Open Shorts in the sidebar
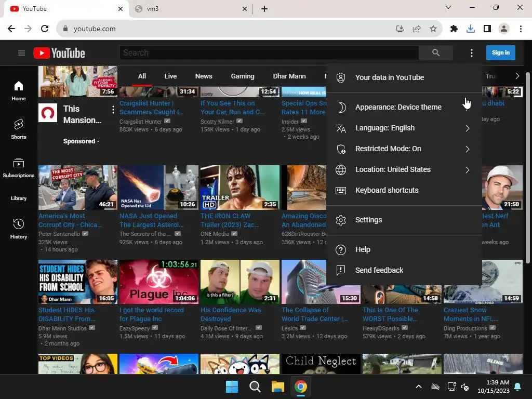This screenshot has width=532, height=399. click(19, 129)
